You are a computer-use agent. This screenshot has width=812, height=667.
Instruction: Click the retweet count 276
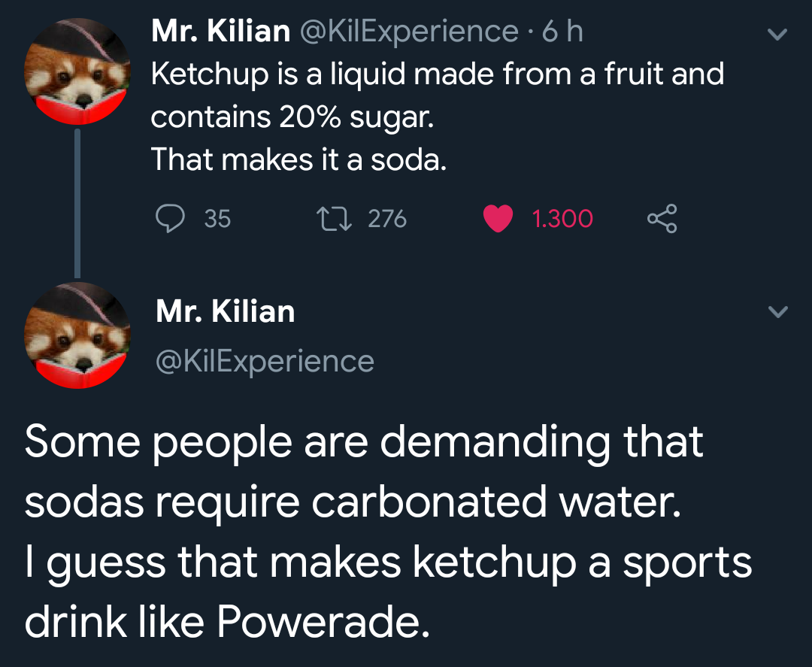pos(387,219)
